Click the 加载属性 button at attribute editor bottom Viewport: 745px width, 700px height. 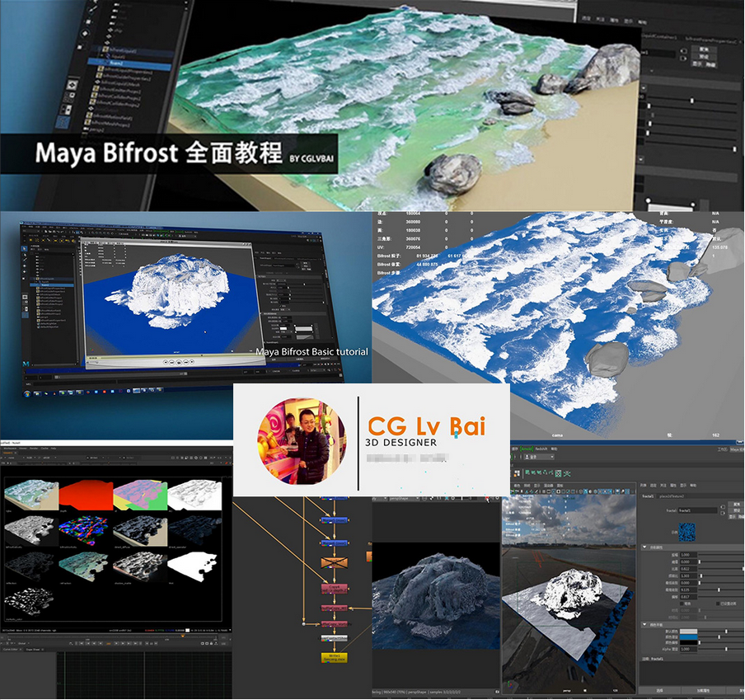(x=703, y=690)
